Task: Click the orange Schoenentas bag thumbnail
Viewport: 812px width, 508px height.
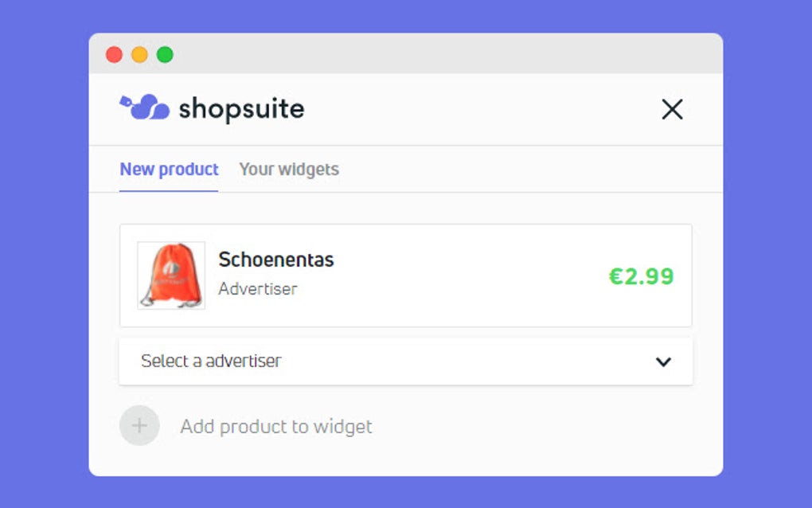Action: pos(170,275)
